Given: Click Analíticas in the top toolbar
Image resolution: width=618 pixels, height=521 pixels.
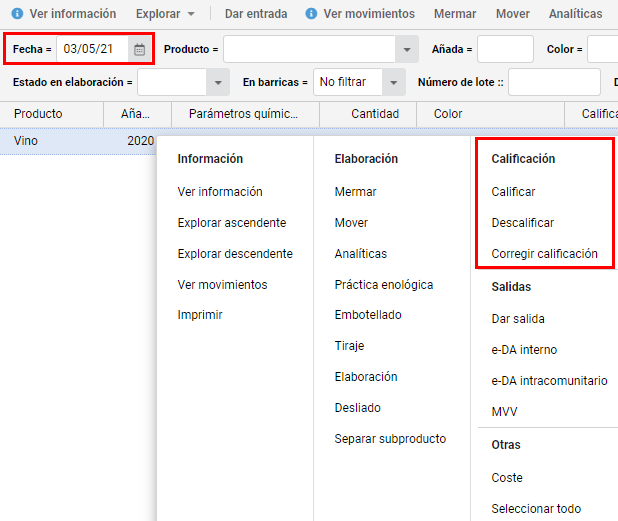Looking at the screenshot, I should tap(575, 14).
